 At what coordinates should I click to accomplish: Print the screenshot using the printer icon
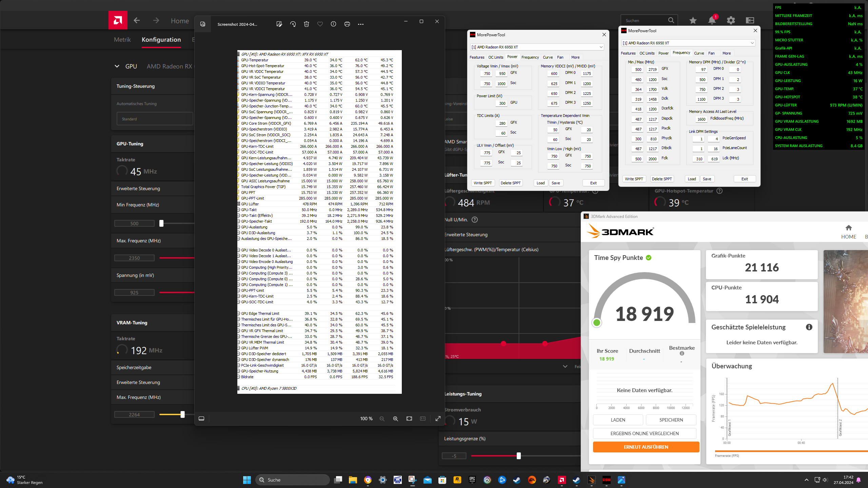click(347, 24)
